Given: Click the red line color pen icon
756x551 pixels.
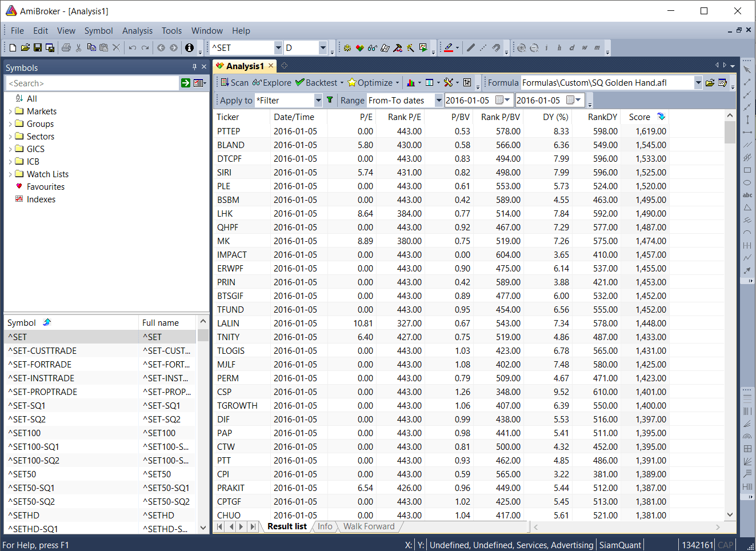Looking at the screenshot, I should [x=449, y=48].
